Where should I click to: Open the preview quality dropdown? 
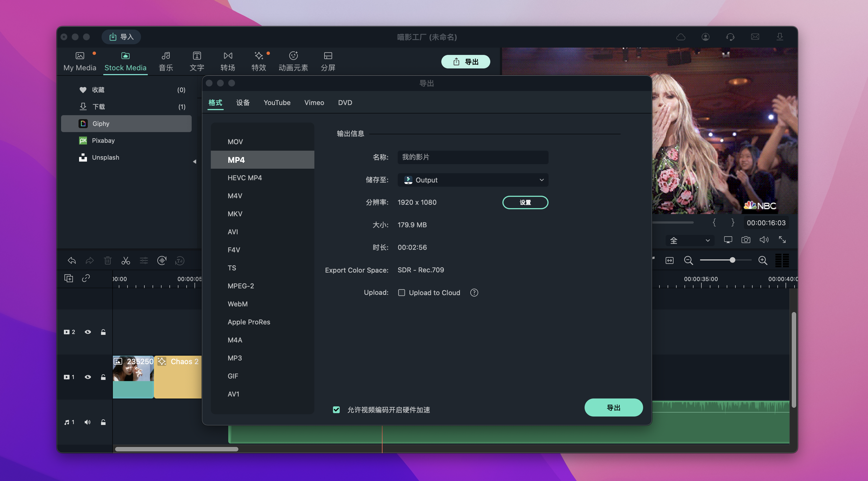pyautogui.click(x=690, y=240)
